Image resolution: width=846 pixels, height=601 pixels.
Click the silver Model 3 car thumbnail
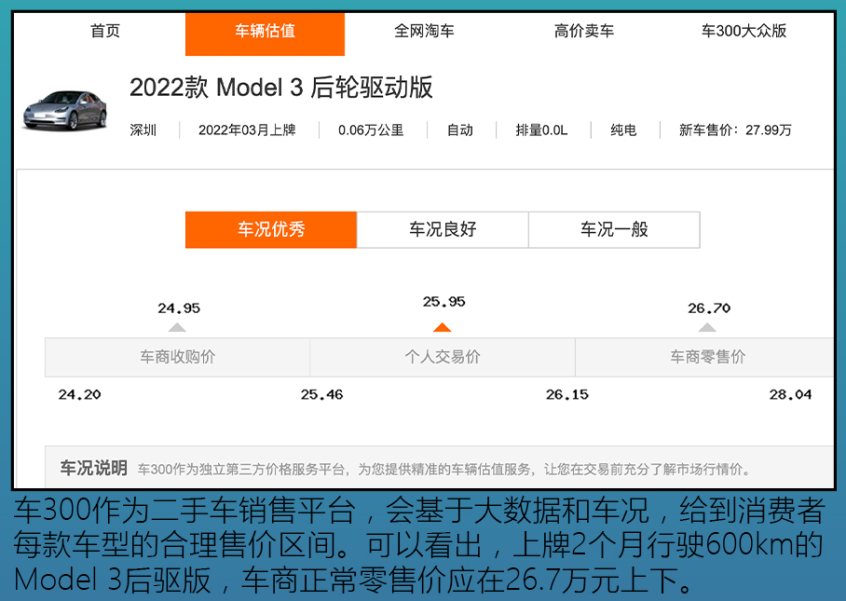pyautogui.click(x=65, y=110)
